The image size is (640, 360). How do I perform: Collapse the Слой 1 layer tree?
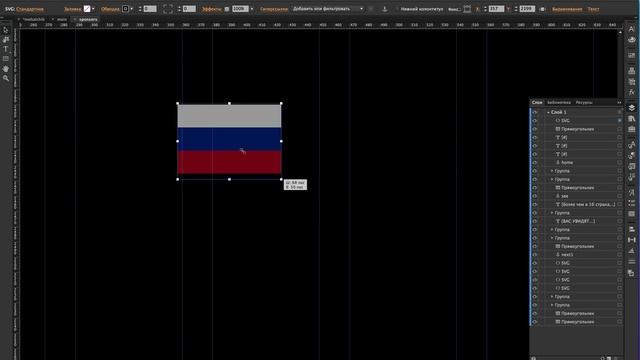tap(548, 112)
